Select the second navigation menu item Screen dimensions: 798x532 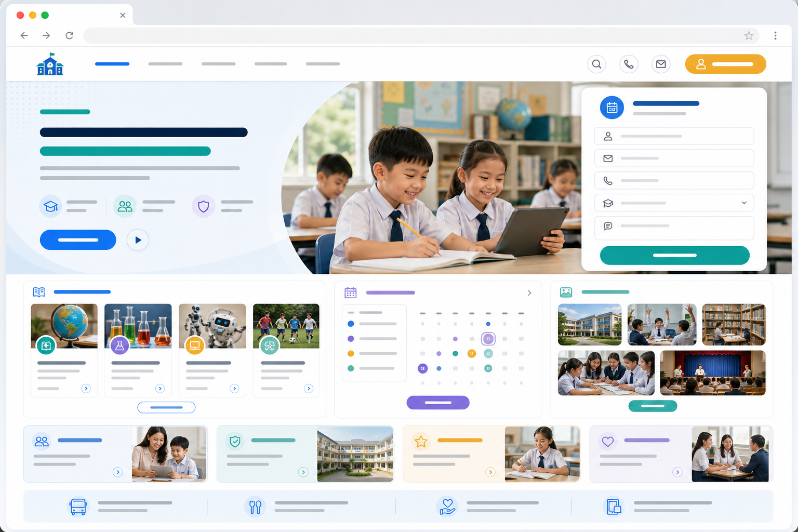tap(165, 64)
